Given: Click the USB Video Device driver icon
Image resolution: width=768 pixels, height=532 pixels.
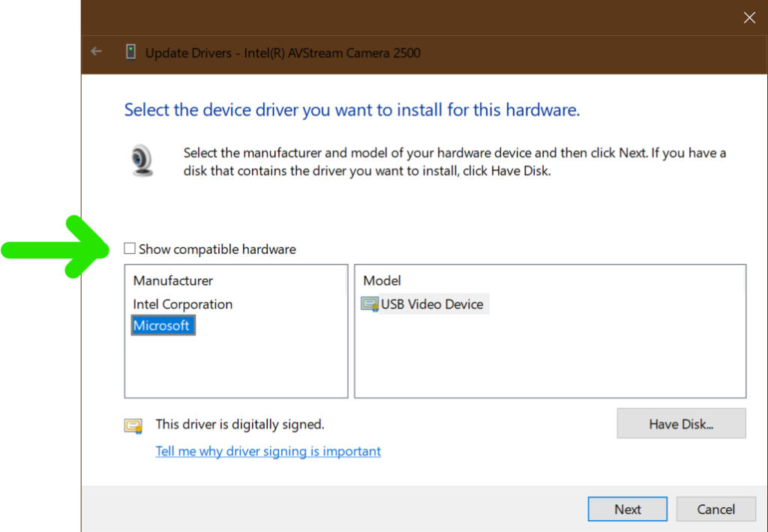Looking at the screenshot, I should click(x=370, y=304).
